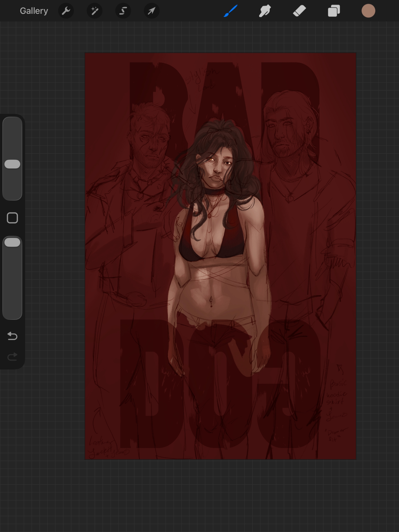
Task: Click the brush opacity slider handle
Action: [x=13, y=242]
